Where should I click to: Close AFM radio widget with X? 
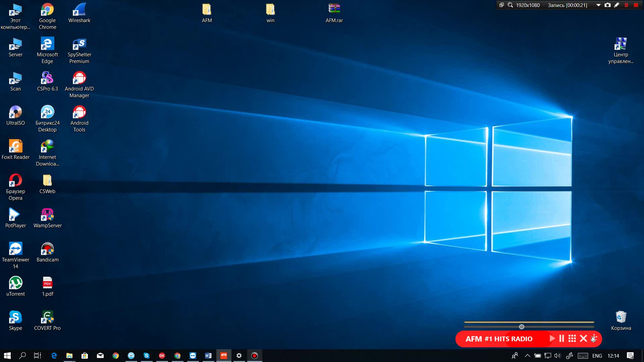click(x=583, y=339)
